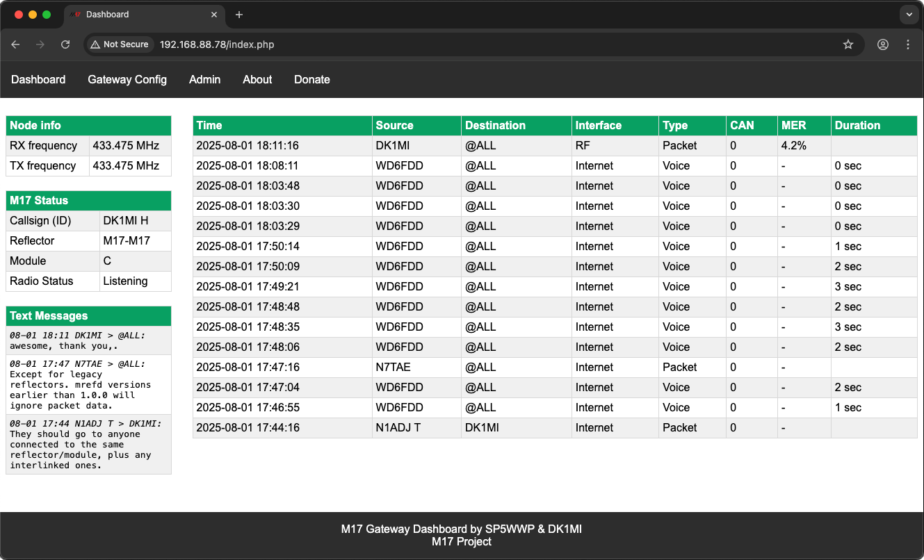Open M17 Project footer link
This screenshot has height=560, width=924.
pos(461,542)
